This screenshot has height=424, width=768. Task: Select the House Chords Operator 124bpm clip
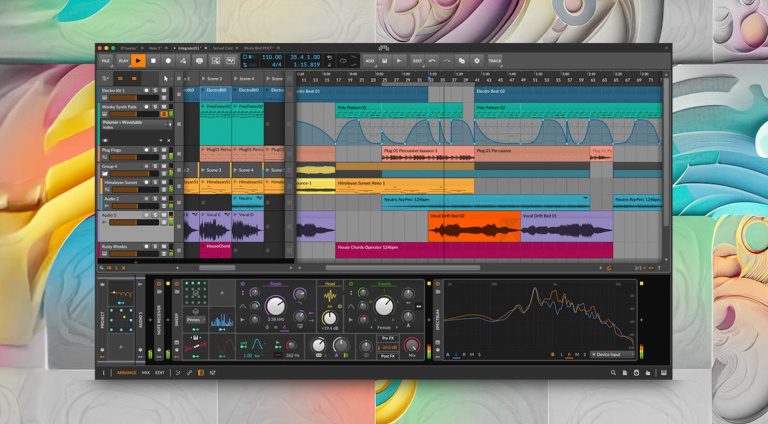pyautogui.click(x=474, y=250)
